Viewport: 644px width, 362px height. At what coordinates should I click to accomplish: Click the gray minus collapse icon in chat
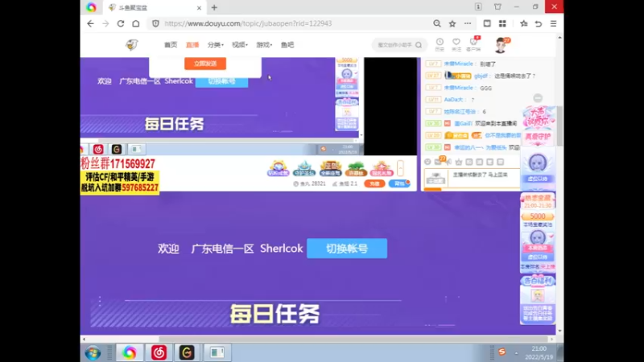(x=538, y=98)
